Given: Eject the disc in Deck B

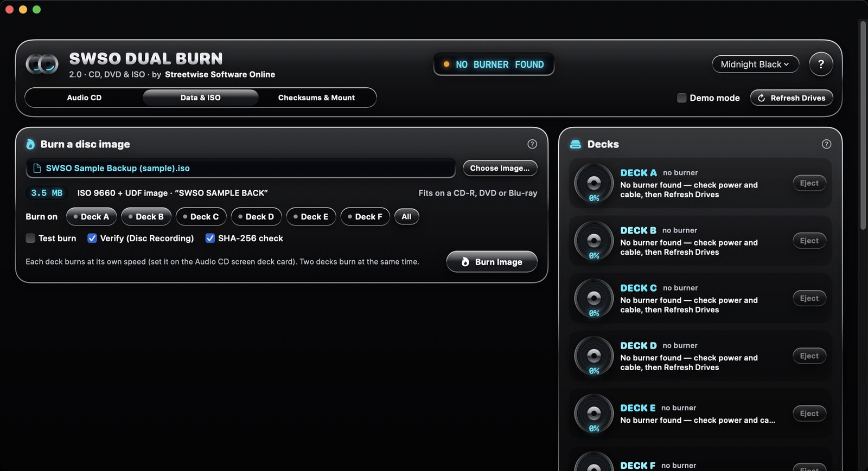Looking at the screenshot, I should coord(809,241).
